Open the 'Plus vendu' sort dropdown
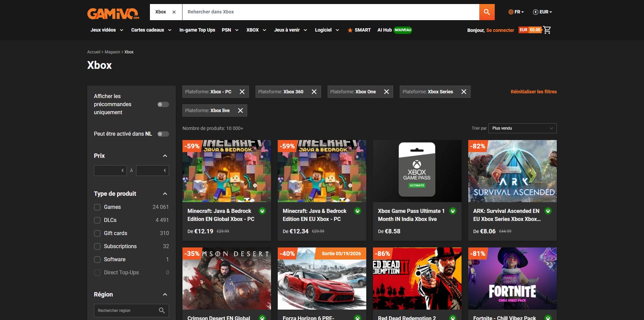644x320 pixels. tap(523, 128)
